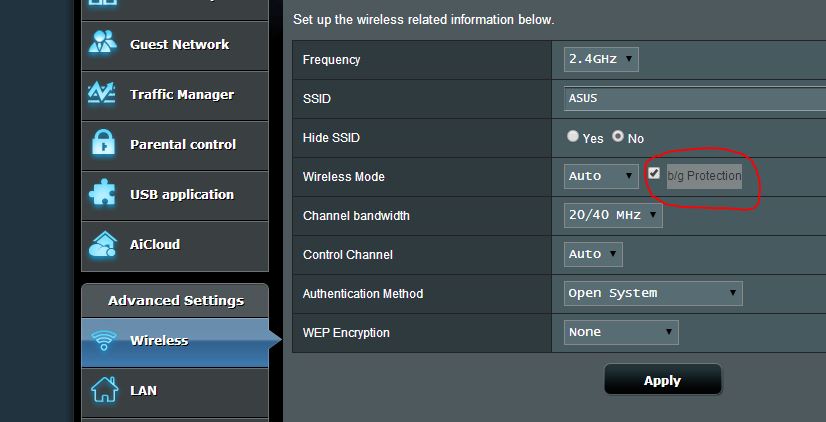
Task: Expand the Channel bandwidth 20/40 MHz dropdown
Action: click(x=613, y=215)
